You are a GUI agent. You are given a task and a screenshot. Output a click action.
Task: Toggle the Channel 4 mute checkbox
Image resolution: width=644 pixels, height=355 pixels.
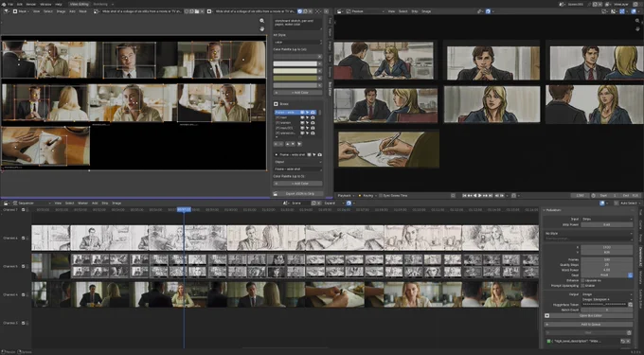coord(23,294)
